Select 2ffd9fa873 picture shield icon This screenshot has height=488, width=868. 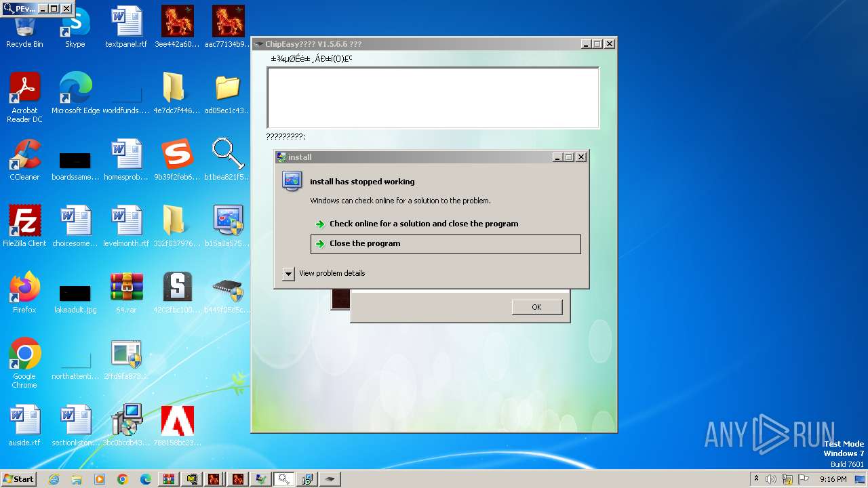[126, 359]
